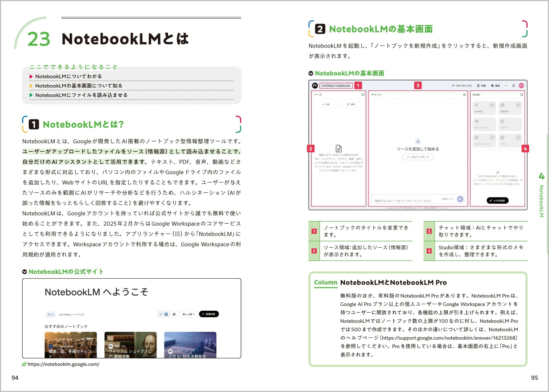Image resolution: width=549 pixels, height=392 pixels.
Task: Edit フラッシュカード via its pencil icon
Action: 492,138
